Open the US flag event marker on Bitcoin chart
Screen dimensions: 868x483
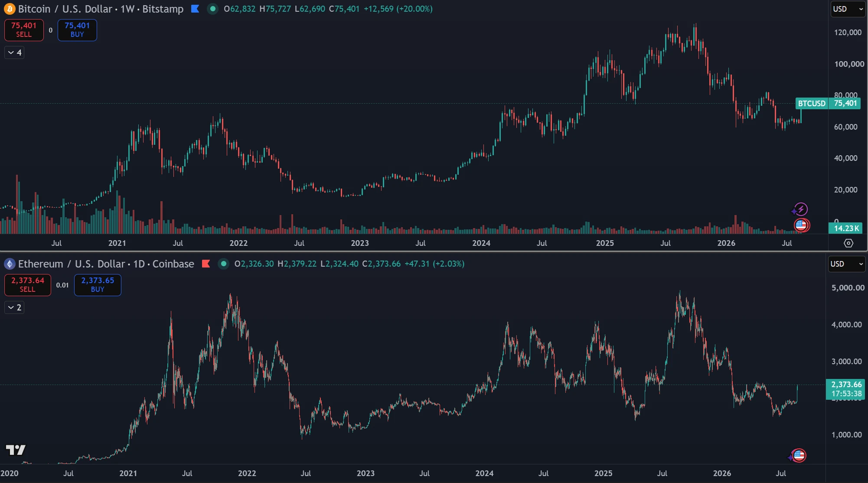[x=801, y=225]
